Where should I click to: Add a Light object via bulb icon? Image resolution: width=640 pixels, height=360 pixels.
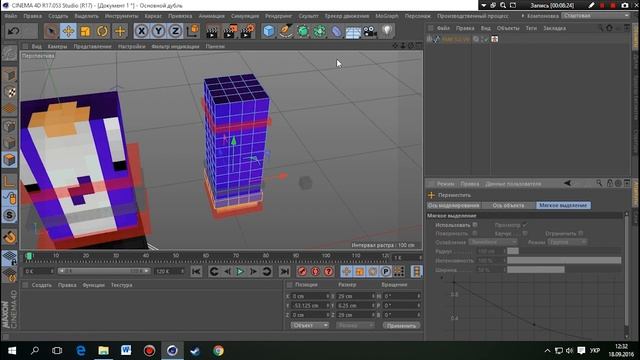(x=387, y=31)
